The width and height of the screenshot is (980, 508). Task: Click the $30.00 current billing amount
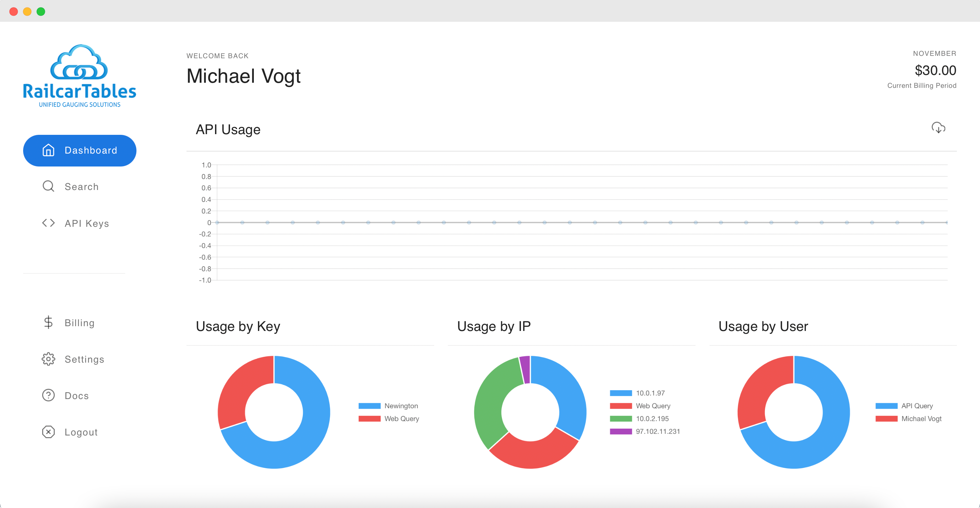click(x=935, y=71)
